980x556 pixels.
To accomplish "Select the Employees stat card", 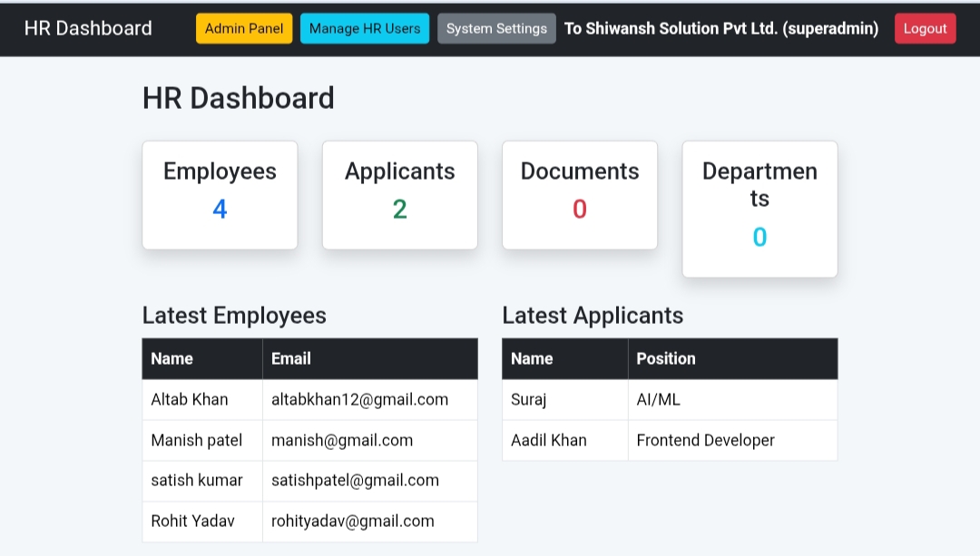I will [x=220, y=195].
